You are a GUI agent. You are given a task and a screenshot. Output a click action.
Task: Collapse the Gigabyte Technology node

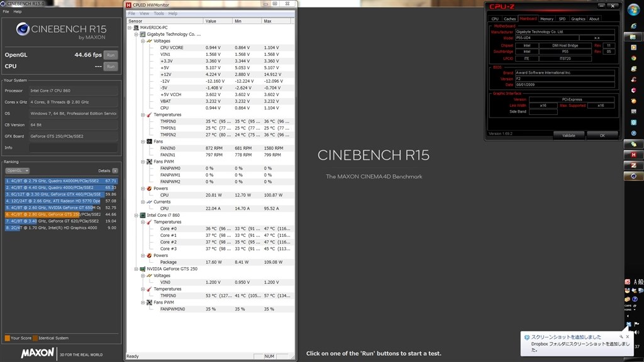click(136, 35)
